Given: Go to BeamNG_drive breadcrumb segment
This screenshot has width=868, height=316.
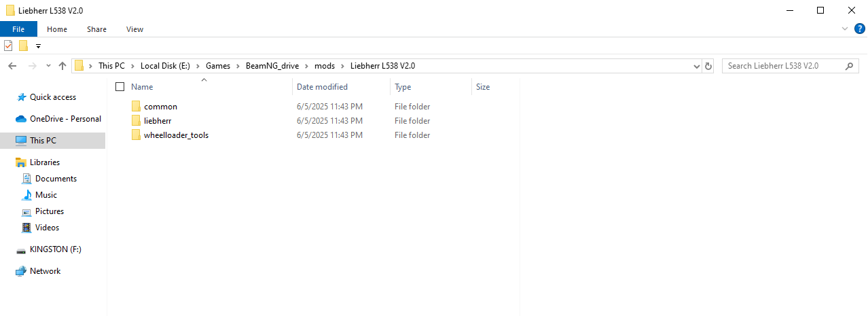Looking at the screenshot, I should tap(272, 66).
